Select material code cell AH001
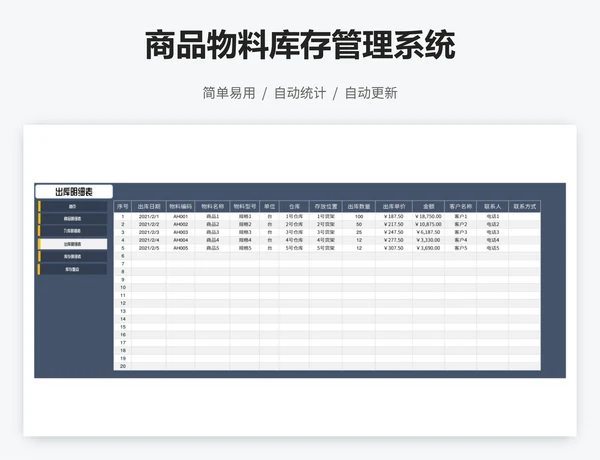 [x=181, y=217]
